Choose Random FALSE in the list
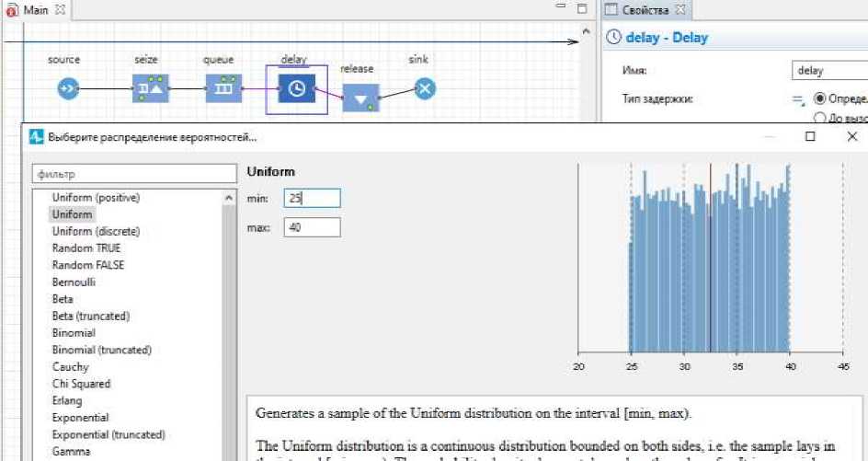This screenshot has height=461, width=868. click(x=88, y=265)
